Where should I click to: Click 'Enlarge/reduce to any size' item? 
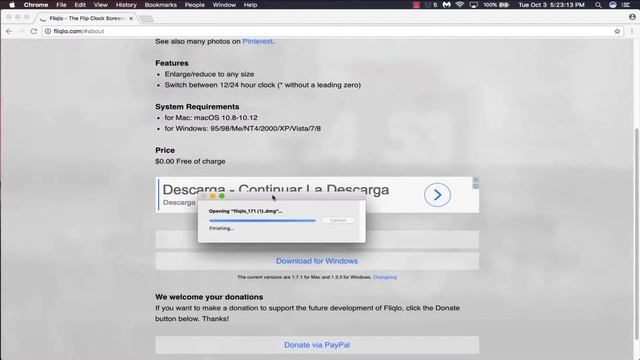pyautogui.click(x=209, y=74)
